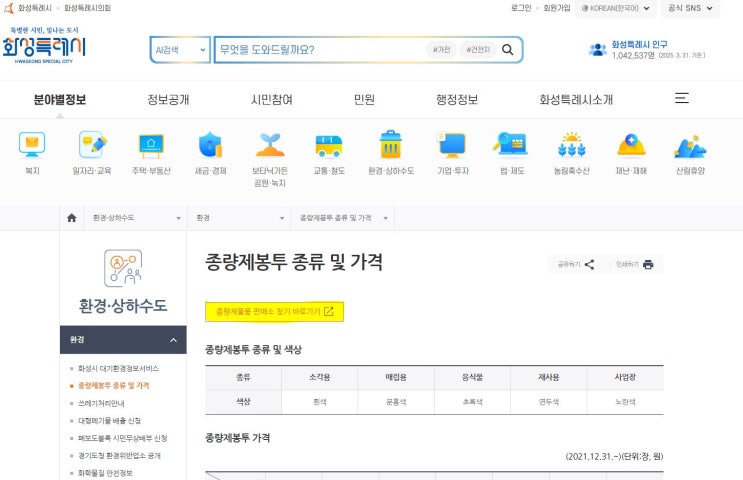This screenshot has height=480, width=743.
Task: Open 종량제봉투 종류 및 가격 sidebar item
Action: 113,386
